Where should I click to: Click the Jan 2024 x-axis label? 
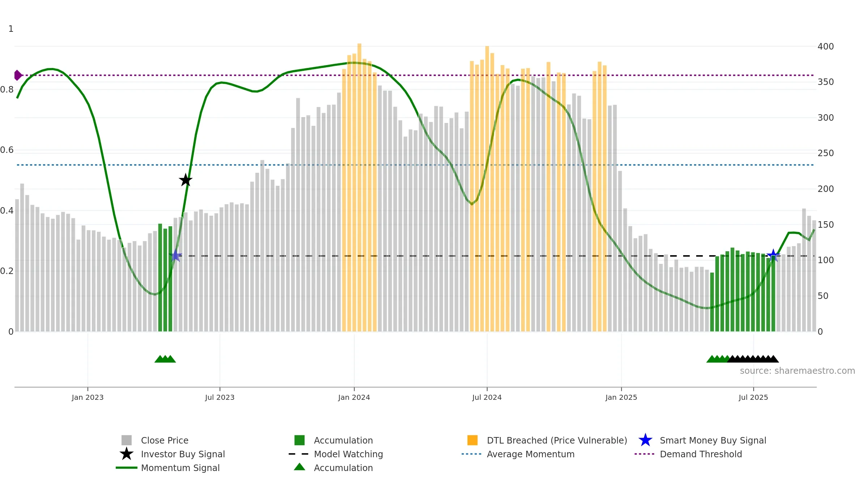354,398
